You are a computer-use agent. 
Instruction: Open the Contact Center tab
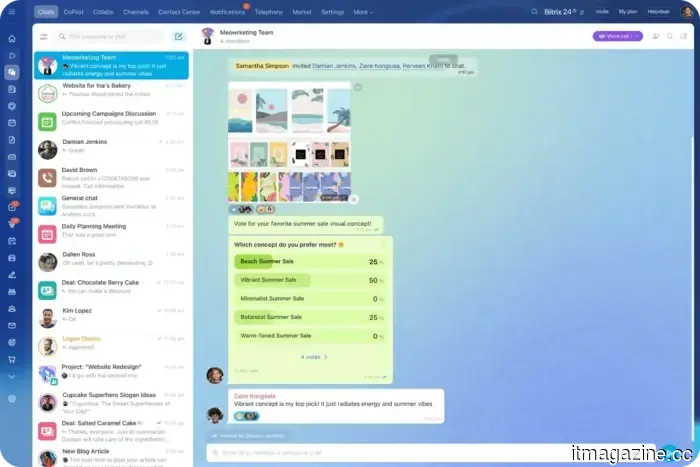pyautogui.click(x=179, y=12)
